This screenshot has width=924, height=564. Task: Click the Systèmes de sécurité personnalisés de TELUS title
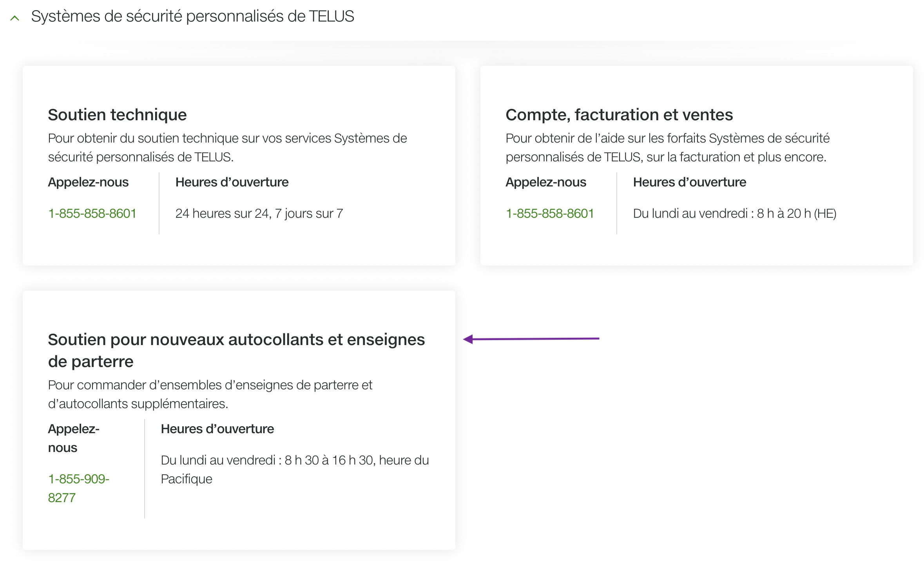[192, 16]
